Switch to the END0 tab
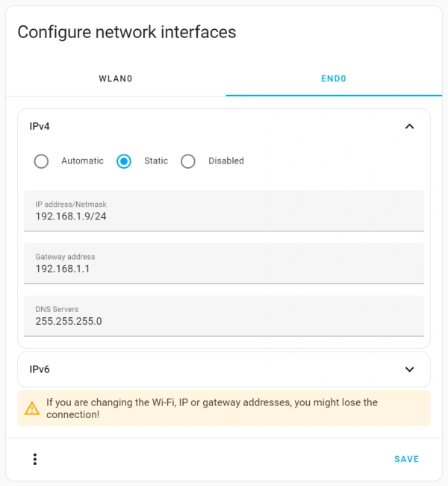448x486 pixels. (x=334, y=78)
